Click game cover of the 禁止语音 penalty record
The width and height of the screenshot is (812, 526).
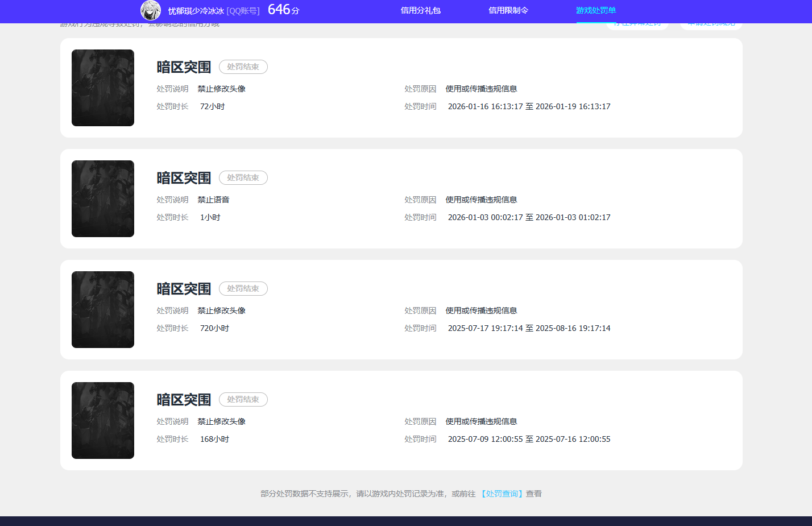[103, 198]
